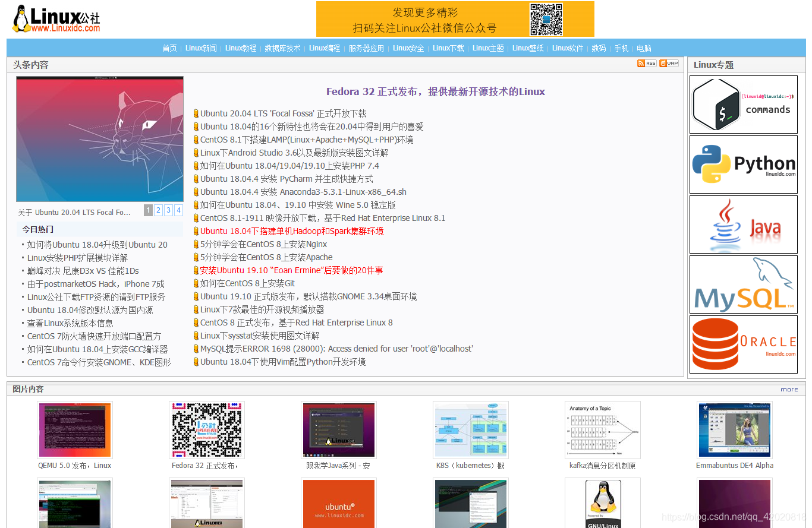Open the 跟我学Java系列 thumbnail
This screenshot has width=812, height=528.
click(x=338, y=430)
